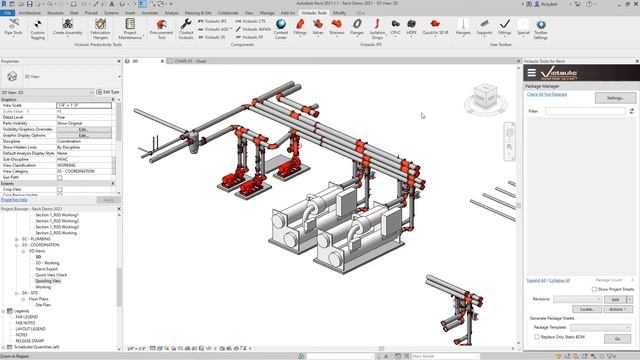Switch to the Modify ribbon tab
The width and height of the screenshot is (640, 360).
pyautogui.click(x=340, y=13)
